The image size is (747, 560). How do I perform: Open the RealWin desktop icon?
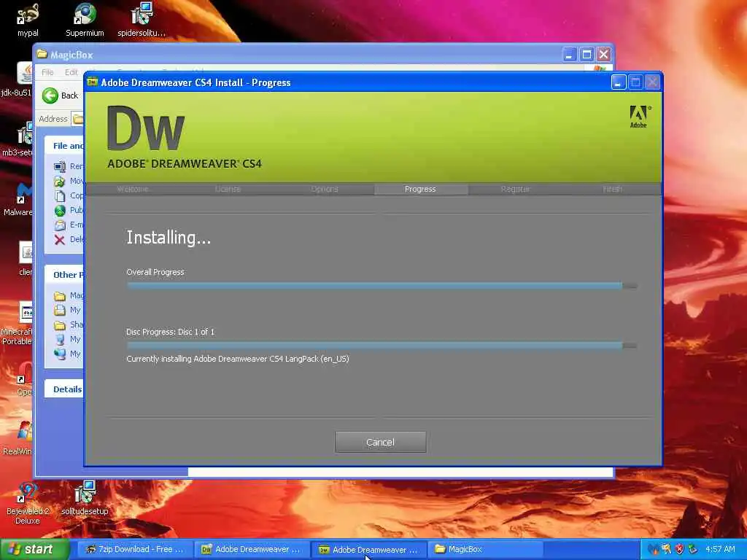(19, 438)
